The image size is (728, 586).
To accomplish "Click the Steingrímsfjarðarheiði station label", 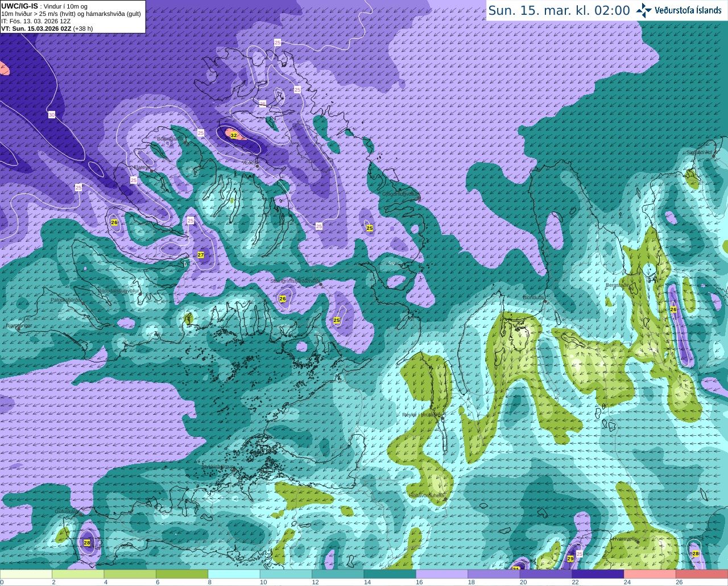I will (x=295, y=281).
